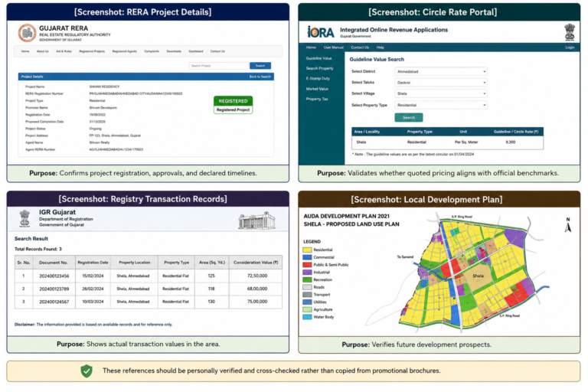Select Search Property in iORA sidebar

[319, 68]
